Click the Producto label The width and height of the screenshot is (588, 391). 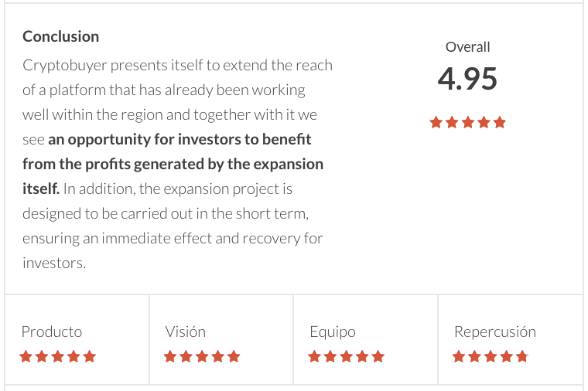(52, 331)
